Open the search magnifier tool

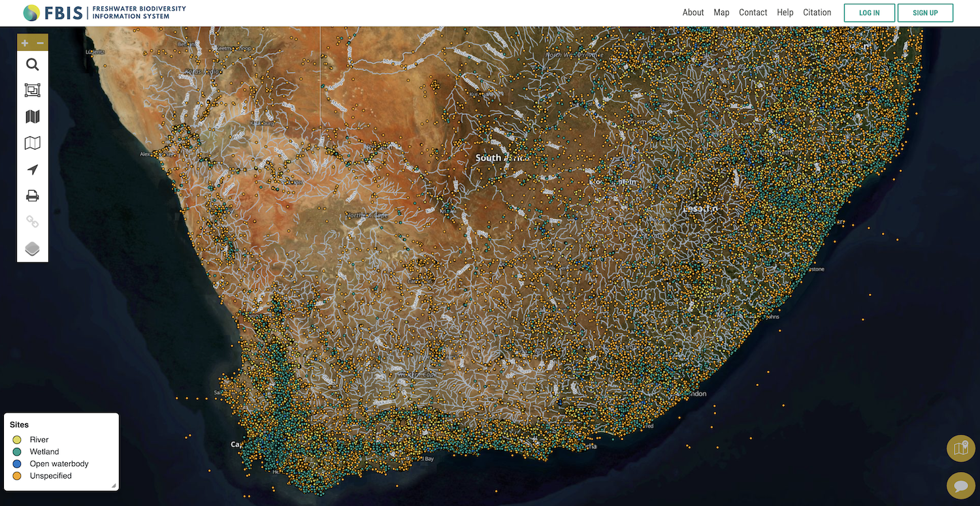click(x=33, y=65)
